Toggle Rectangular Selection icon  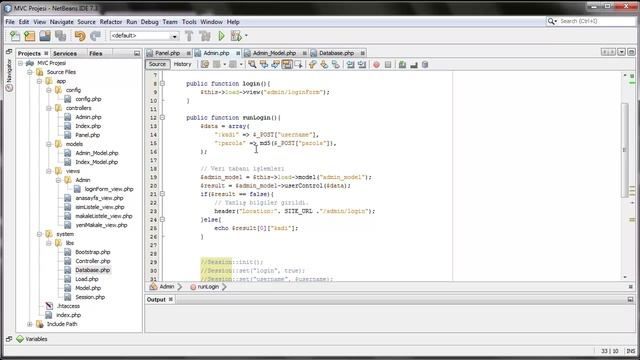299,64
